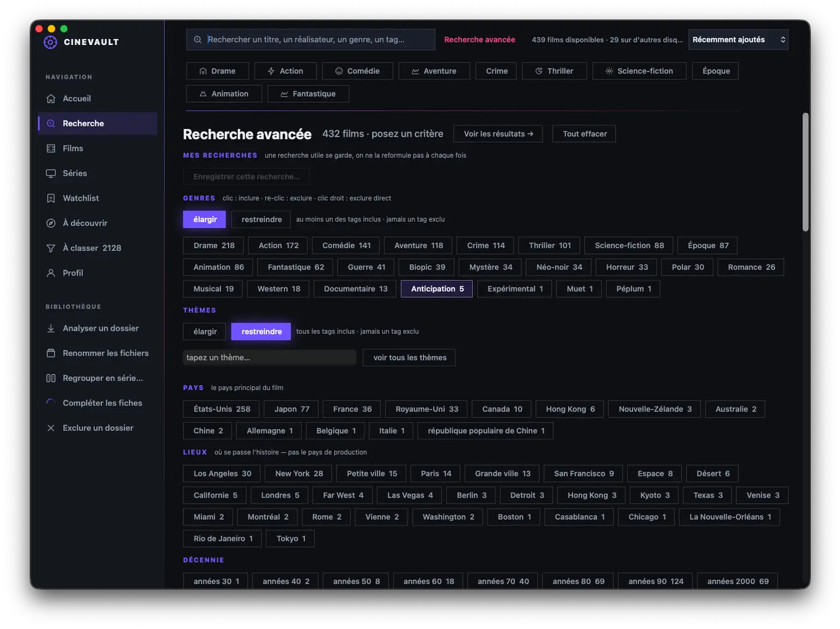The height and width of the screenshot is (629, 840).
Task: Focus the top title search field
Action: pyautogui.click(x=311, y=40)
